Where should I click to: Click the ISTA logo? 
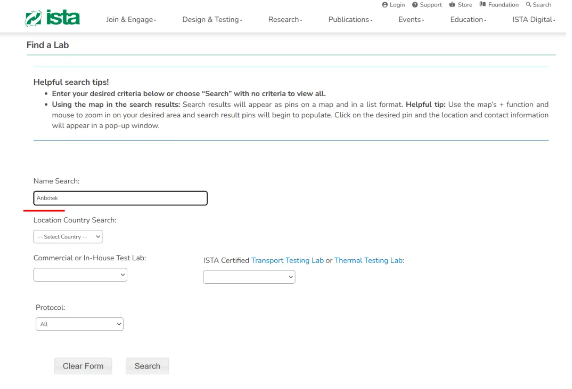coord(53,18)
